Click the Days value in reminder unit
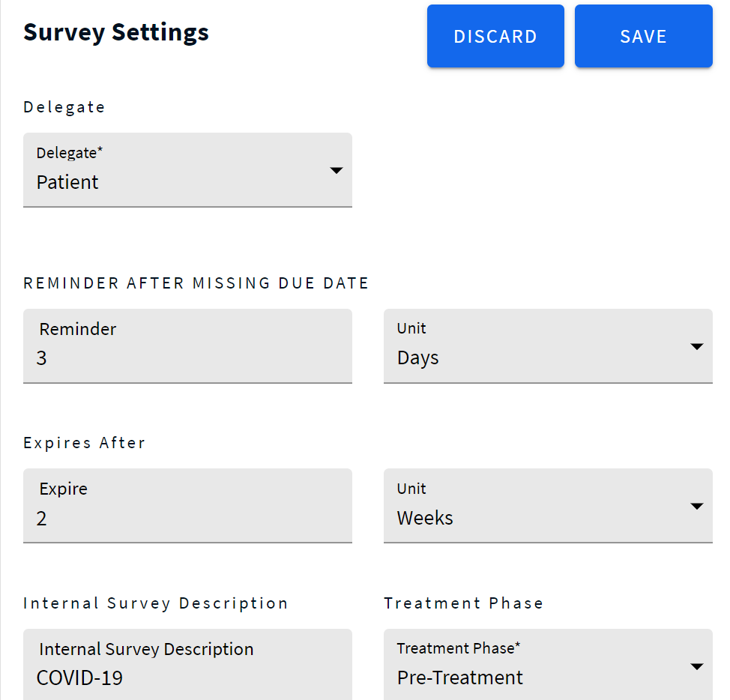Viewport: 730px width, 700px height. 418,358
